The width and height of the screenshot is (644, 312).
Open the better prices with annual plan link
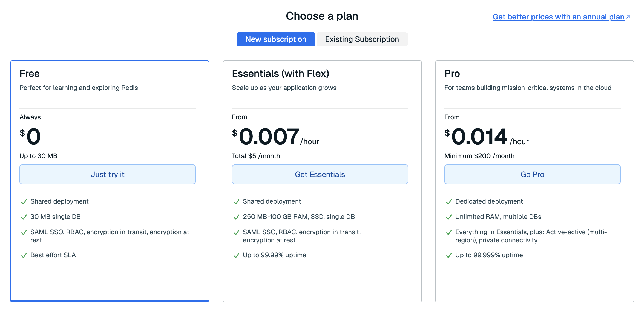pyautogui.click(x=558, y=17)
